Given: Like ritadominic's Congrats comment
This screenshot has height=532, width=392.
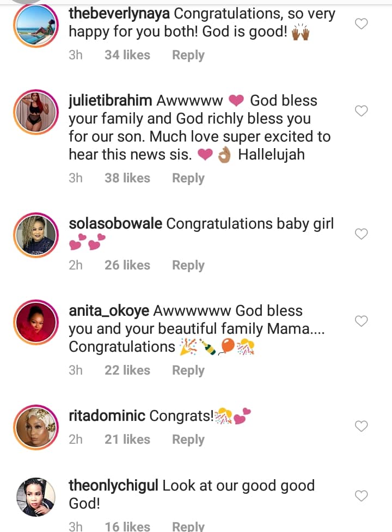Looking at the screenshot, I should [x=362, y=426].
